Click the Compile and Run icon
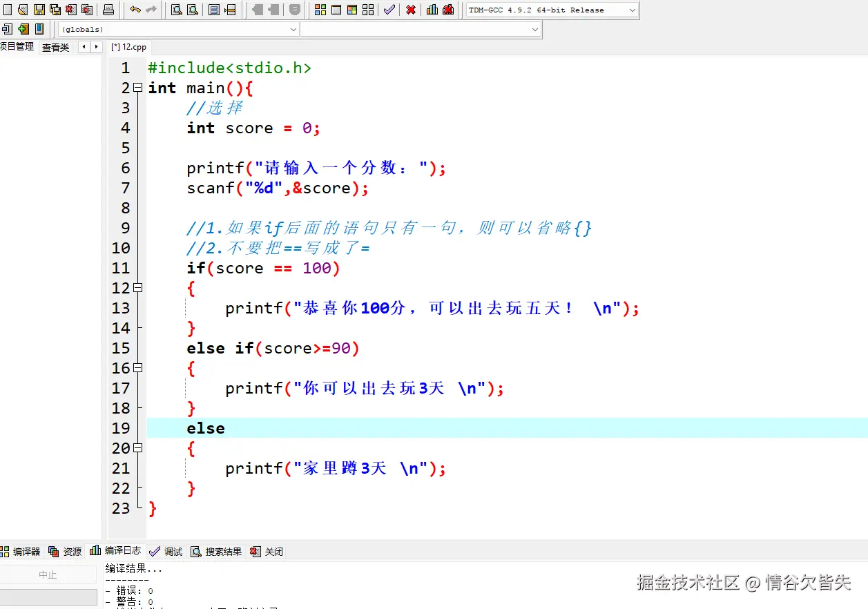Image resolution: width=868 pixels, height=609 pixels. [x=352, y=10]
